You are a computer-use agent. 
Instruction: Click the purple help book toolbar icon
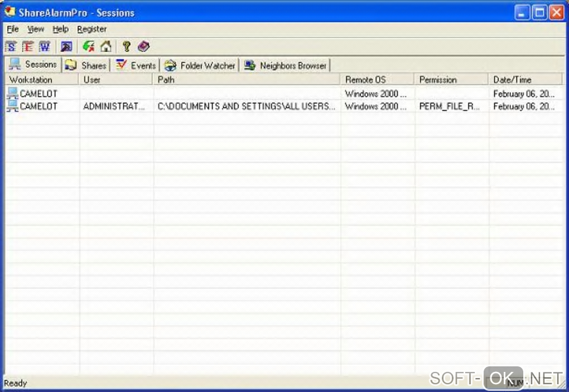click(x=144, y=46)
